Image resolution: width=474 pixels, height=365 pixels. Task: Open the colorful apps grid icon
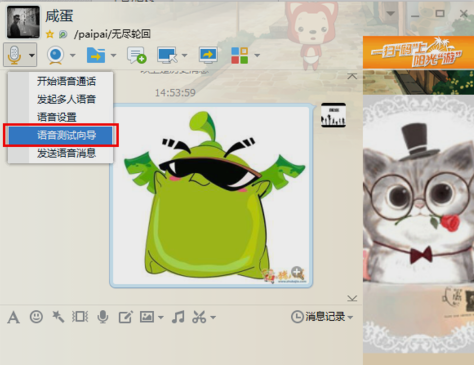point(240,55)
